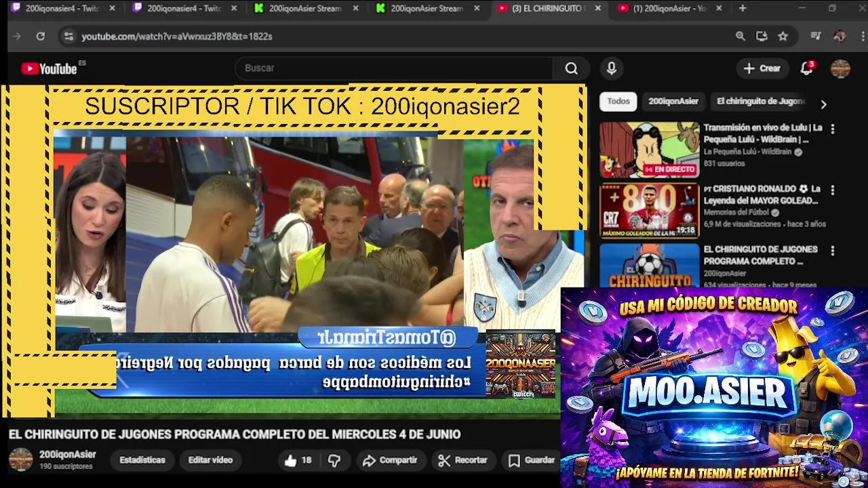Open the title 'CRISTIANO RONALDO La Leyenda del MAYOR GOLEAD...'
The image size is (868, 488).
click(762, 195)
